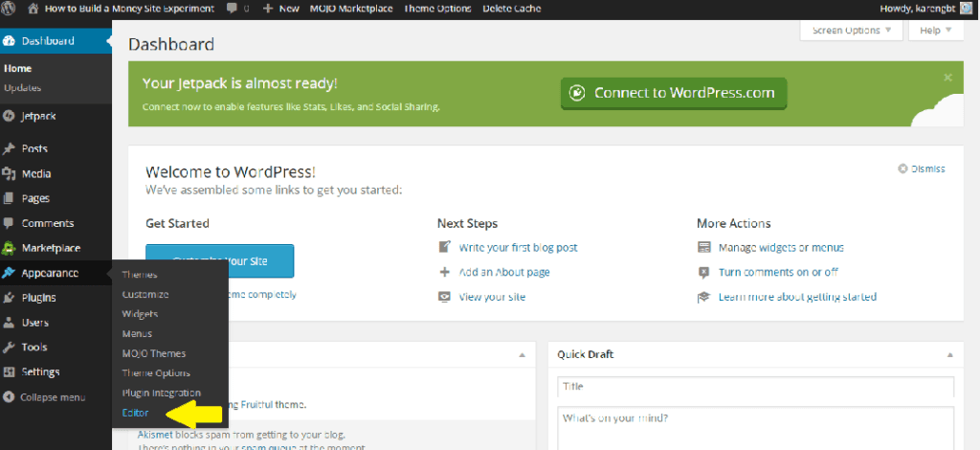Viewport: 980px width, 450px height.
Task: Open the user avatar in top-right corner
Action: tap(966, 9)
